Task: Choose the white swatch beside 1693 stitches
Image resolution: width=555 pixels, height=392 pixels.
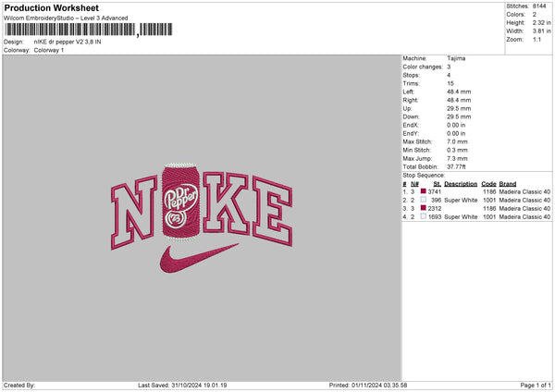Action: click(x=423, y=216)
